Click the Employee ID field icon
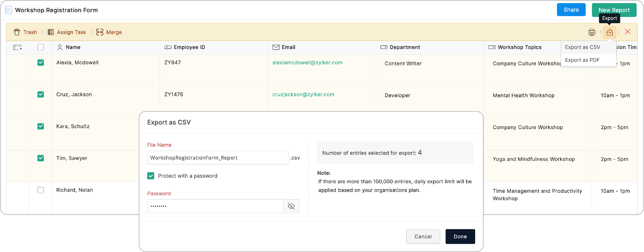Viewport: 644px width, 252px height. [x=168, y=47]
